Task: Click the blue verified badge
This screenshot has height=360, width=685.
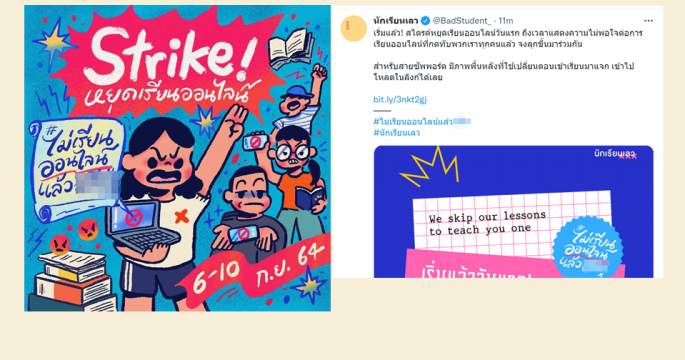Action: (425, 21)
